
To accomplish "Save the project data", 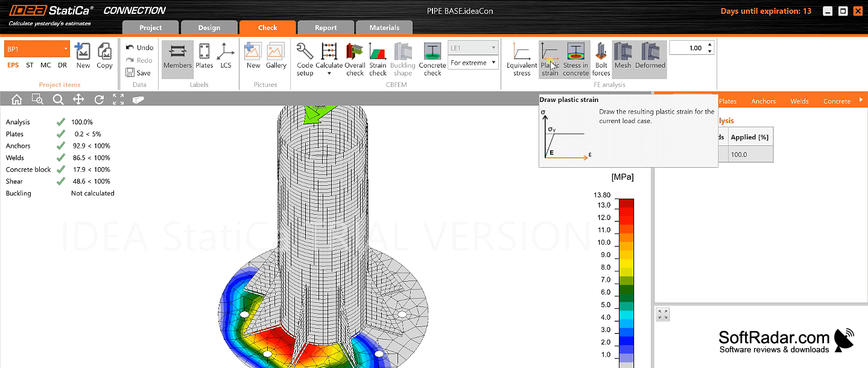I will point(138,73).
